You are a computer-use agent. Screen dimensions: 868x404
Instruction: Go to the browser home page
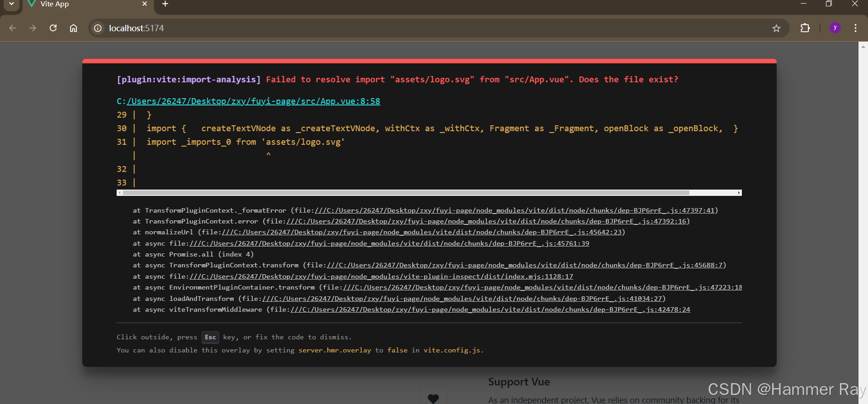click(x=73, y=28)
